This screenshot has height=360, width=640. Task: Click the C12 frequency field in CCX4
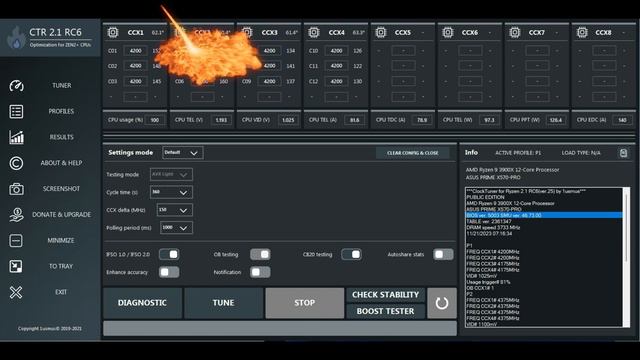point(336,81)
